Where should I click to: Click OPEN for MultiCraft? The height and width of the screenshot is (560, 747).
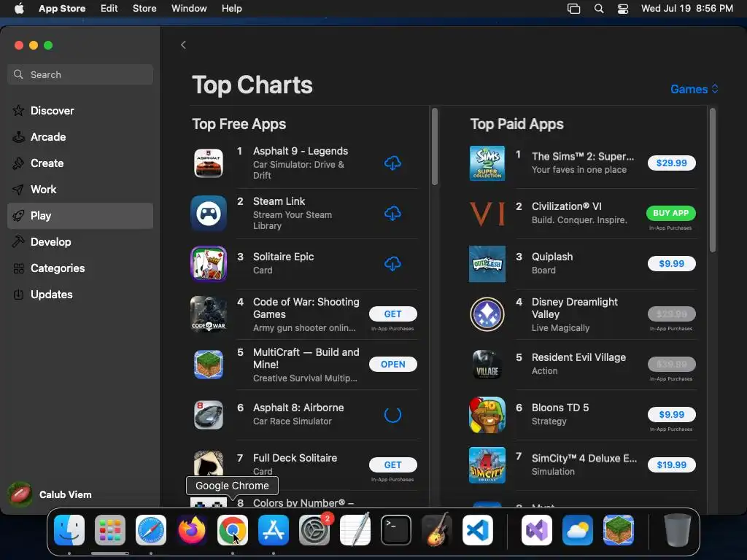392,365
